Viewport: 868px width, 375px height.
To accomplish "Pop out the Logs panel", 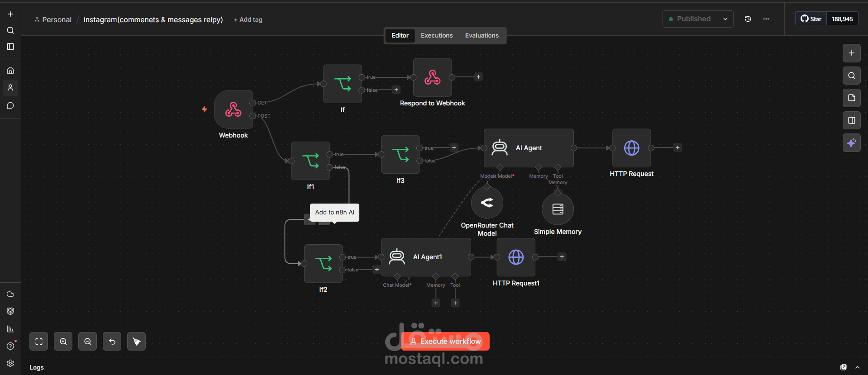I will (844, 367).
